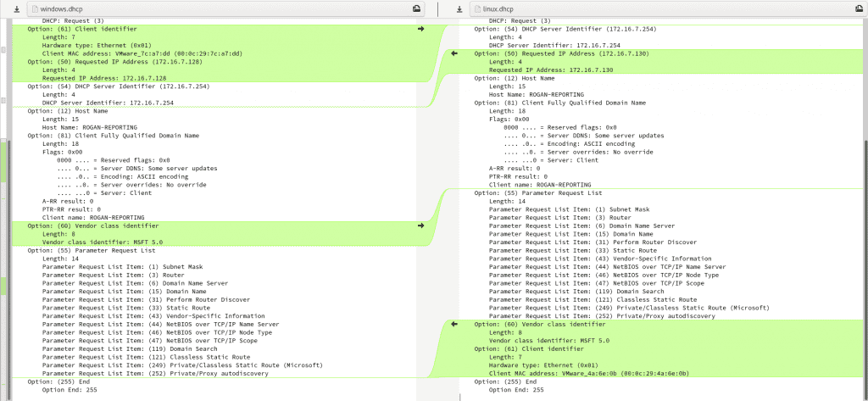
Task: Click the left arrow on right pane's Vendor class chunk
Action: [454, 324]
